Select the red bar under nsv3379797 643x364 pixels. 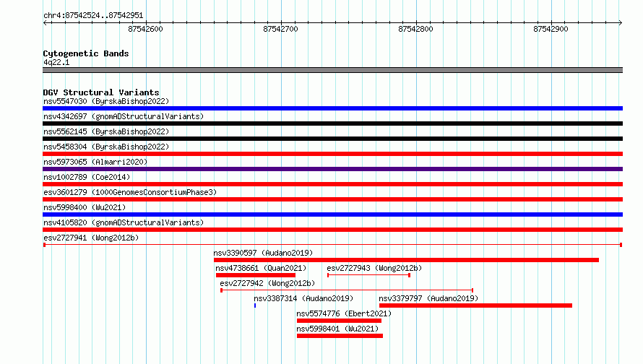[475, 305]
